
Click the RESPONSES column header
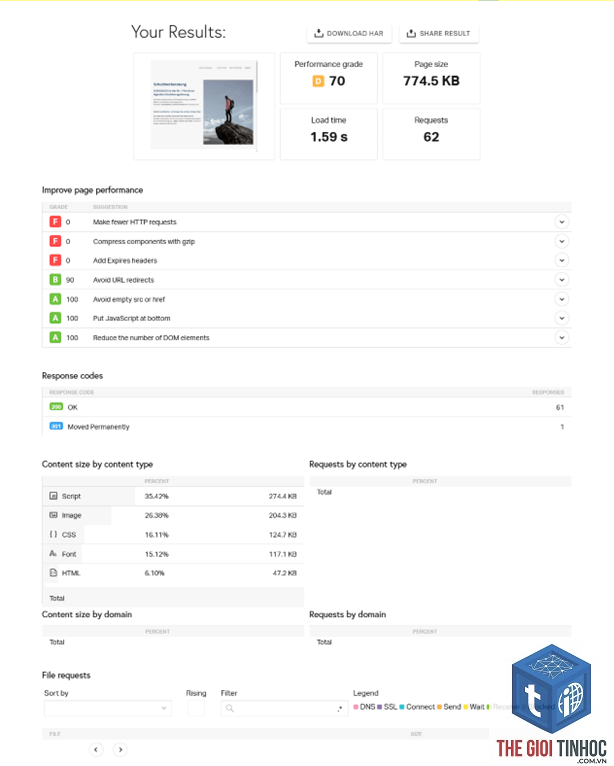(548, 392)
